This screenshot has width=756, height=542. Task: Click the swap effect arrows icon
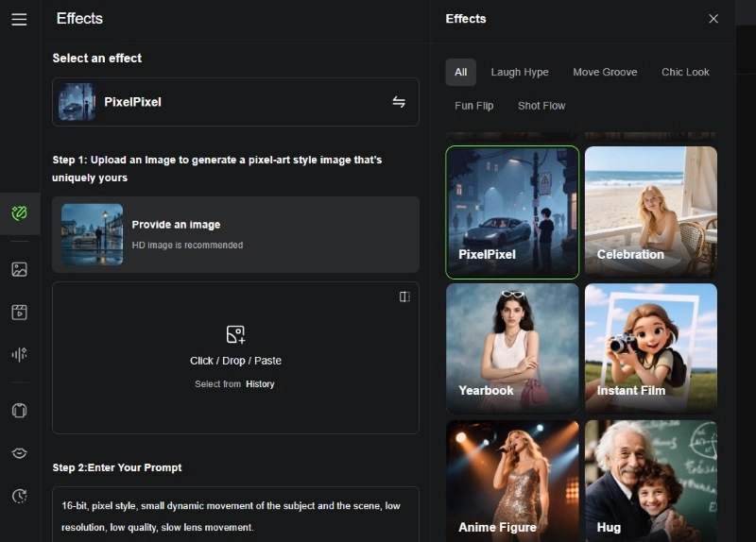[x=399, y=102]
